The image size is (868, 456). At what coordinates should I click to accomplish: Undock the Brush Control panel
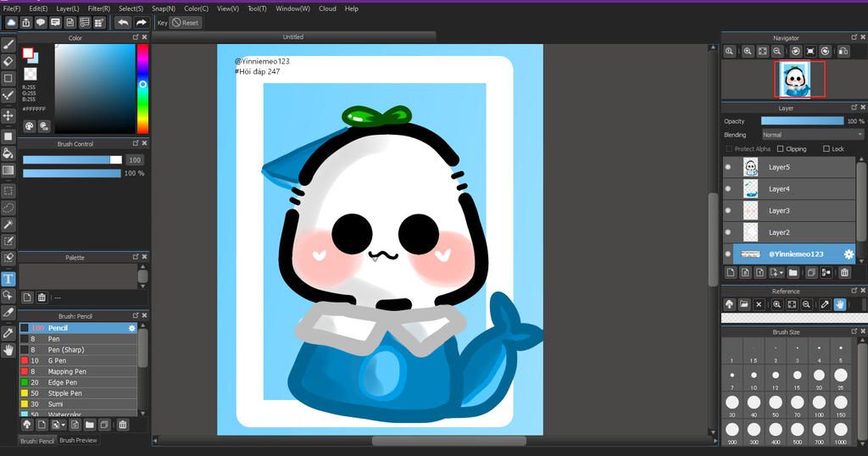point(135,142)
